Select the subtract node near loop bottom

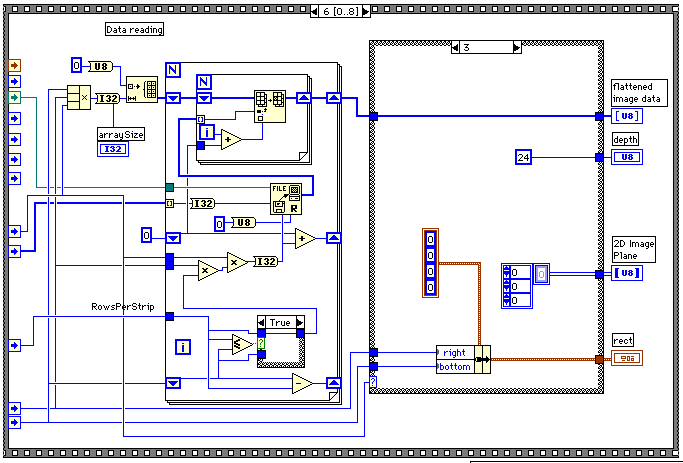[x=302, y=383]
